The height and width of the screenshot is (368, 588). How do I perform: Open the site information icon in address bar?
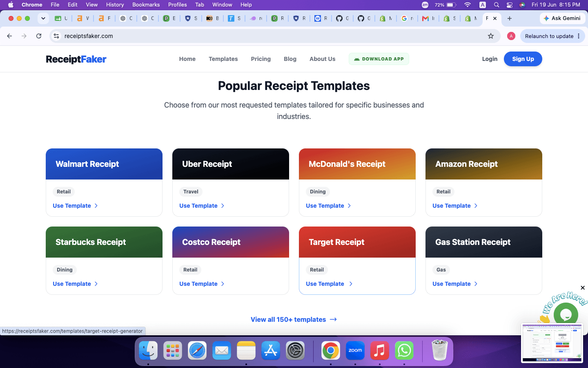point(56,36)
